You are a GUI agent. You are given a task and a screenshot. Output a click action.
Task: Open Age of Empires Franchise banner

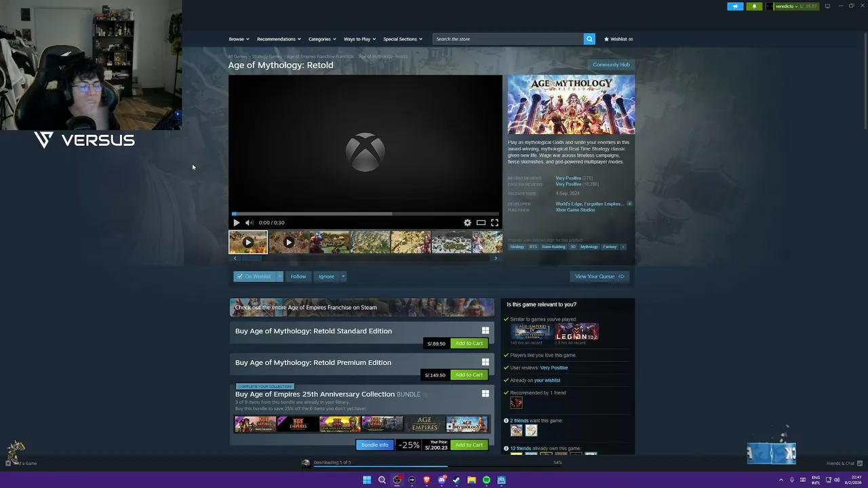click(x=362, y=307)
